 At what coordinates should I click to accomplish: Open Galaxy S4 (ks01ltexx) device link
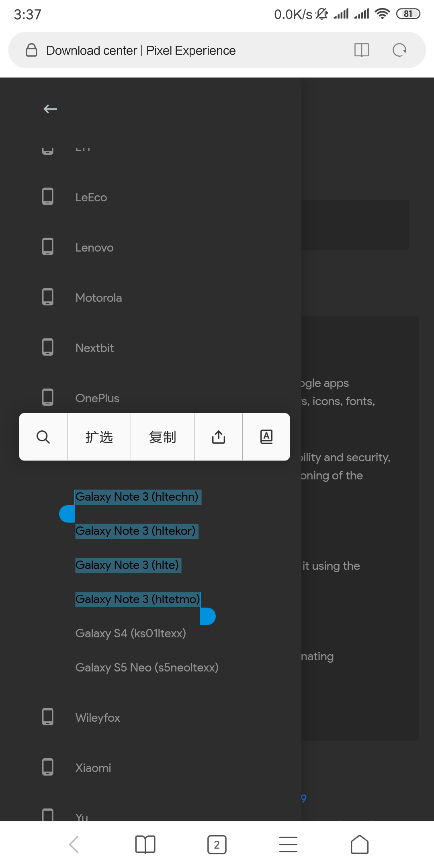[131, 633]
